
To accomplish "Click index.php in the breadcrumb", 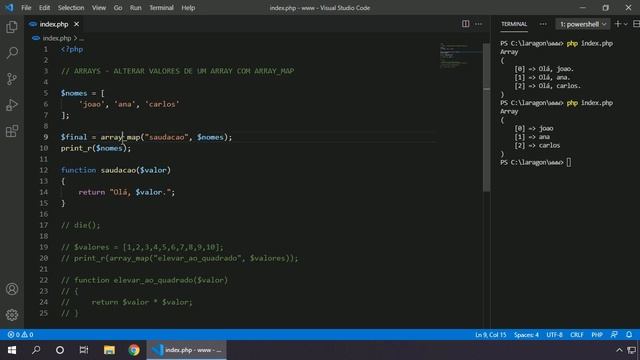I will click(57, 38).
